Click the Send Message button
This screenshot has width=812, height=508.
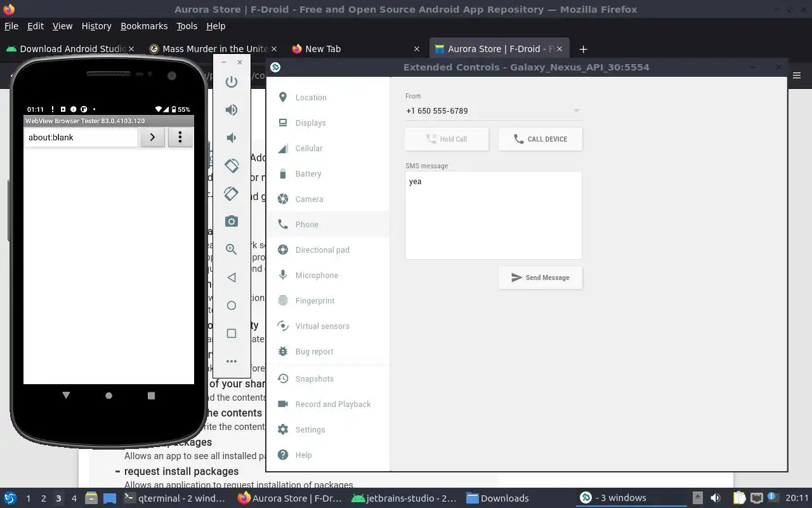pos(540,277)
